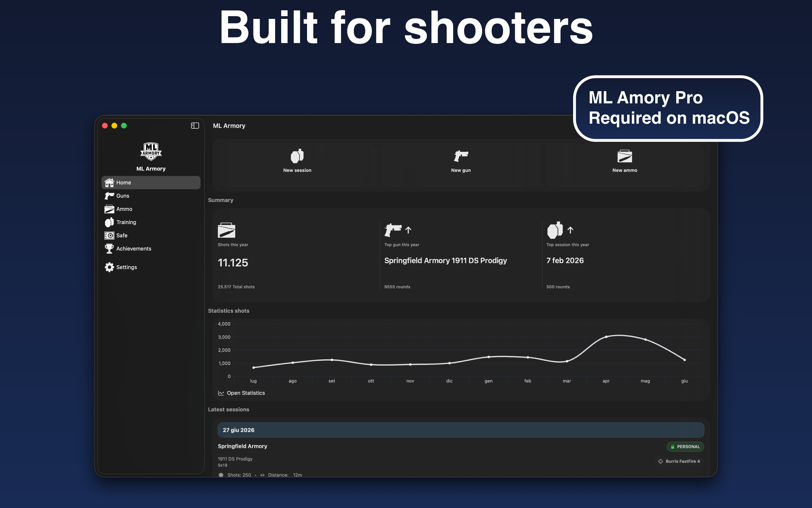Click the Ammo box sidebar icon

coord(109,209)
